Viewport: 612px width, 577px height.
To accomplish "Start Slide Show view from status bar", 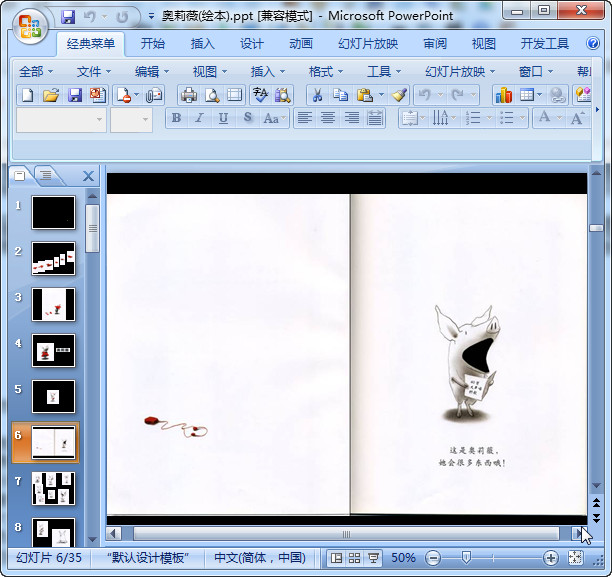I will pyautogui.click(x=373, y=558).
